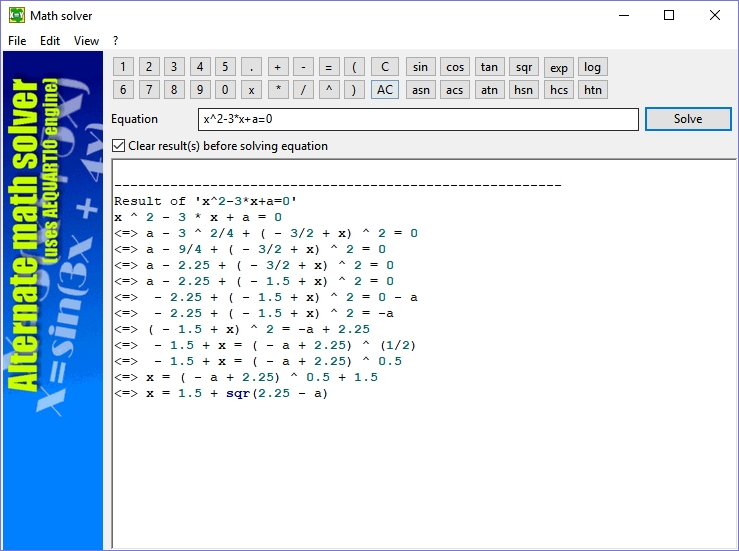The image size is (739, 551).
Task: Close the Math solver window
Action: click(714, 15)
